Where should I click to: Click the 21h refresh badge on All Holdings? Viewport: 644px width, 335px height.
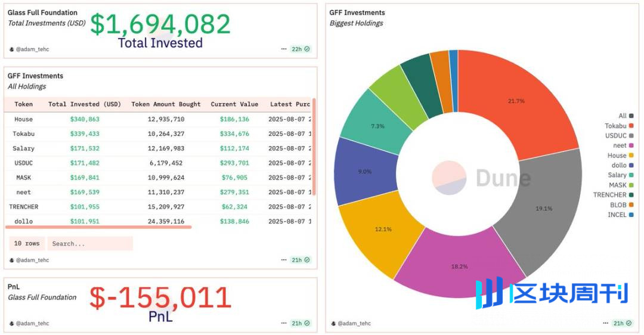(301, 260)
